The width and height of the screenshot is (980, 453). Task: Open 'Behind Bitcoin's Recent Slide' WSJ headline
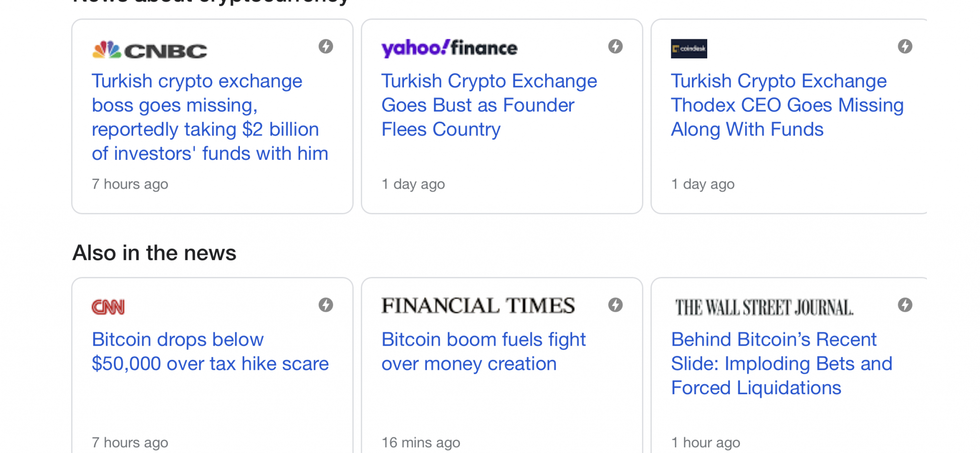(781, 364)
